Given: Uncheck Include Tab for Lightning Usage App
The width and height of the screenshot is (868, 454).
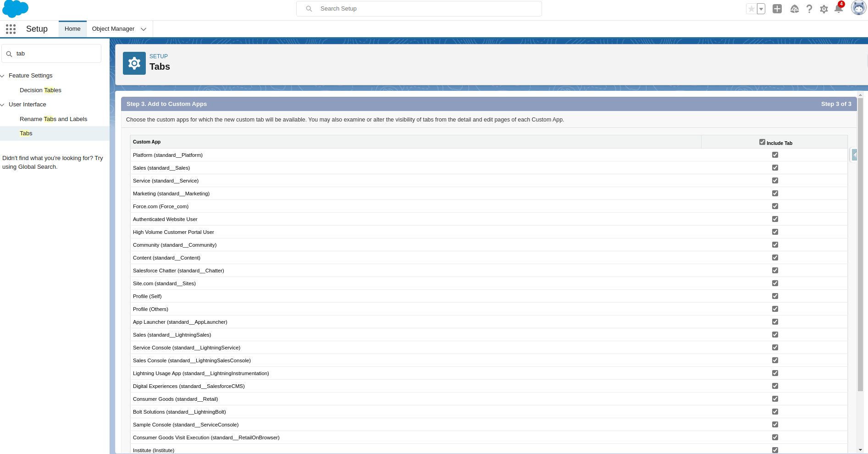Looking at the screenshot, I should 775,373.
